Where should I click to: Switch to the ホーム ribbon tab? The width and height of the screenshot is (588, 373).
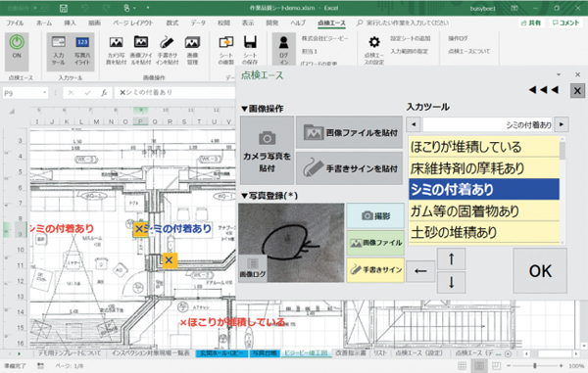click(x=44, y=23)
